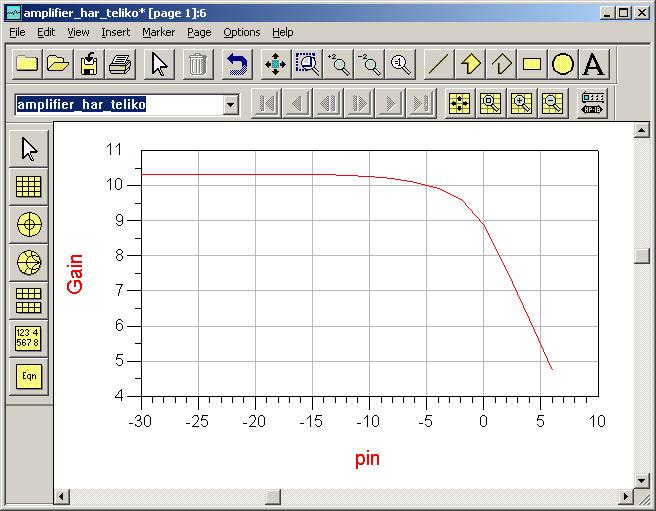Insert a Smith chart from the left palette

tap(29, 262)
